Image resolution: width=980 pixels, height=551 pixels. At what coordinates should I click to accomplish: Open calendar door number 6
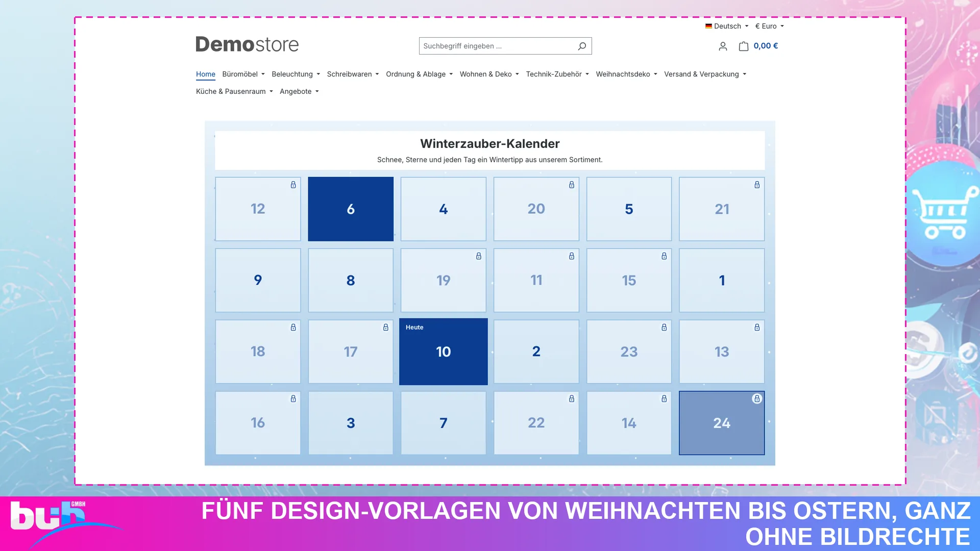[x=351, y=209]
